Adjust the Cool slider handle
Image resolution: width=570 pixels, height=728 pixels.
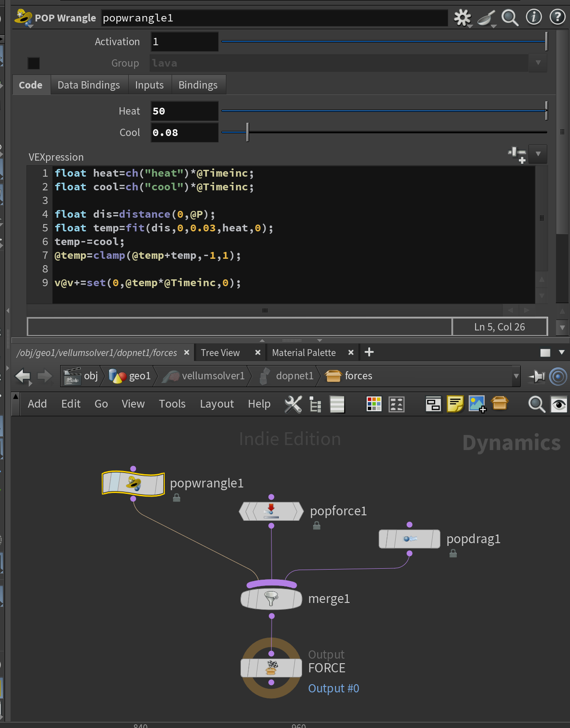coord(247,132)
